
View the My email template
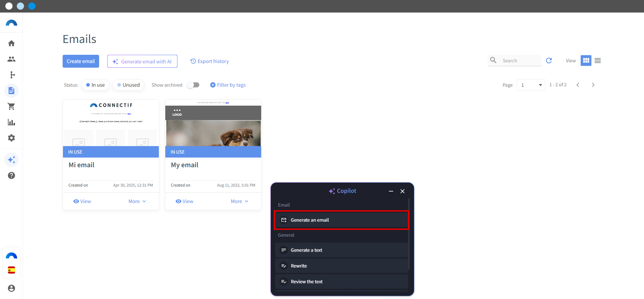(185, 201)
